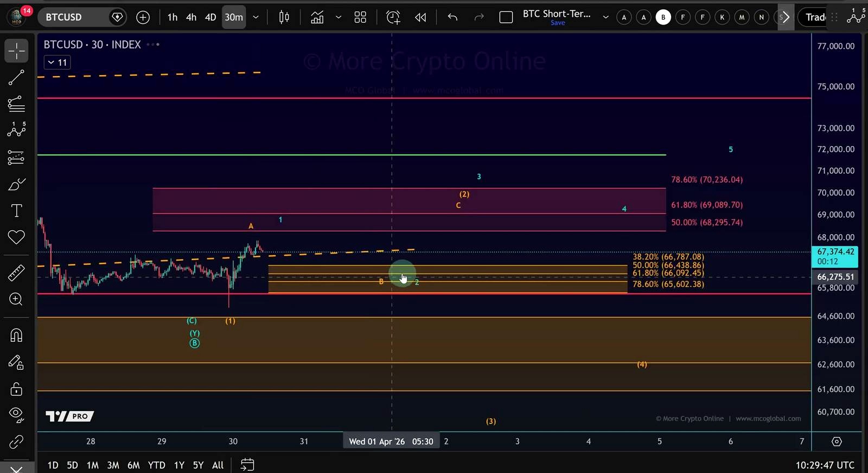Open the go to date calendar

click(247, 465)
